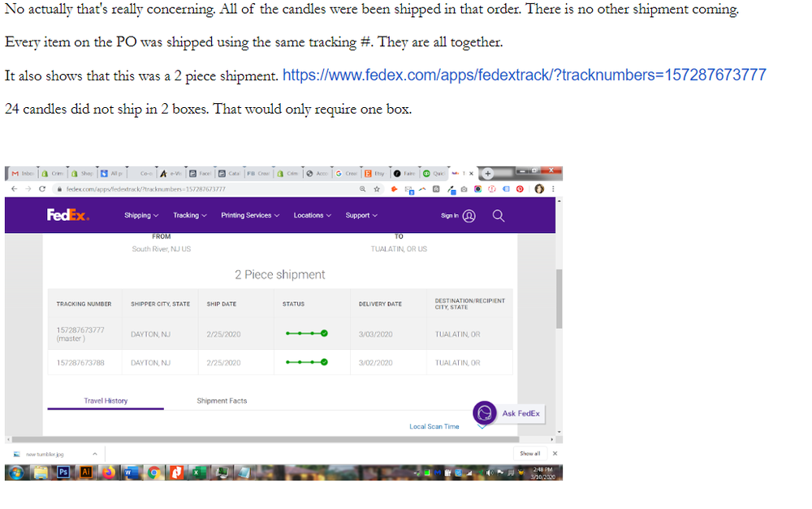Open Firefox from the taskbar
This screenshot has height=509, width=812.
(107, 472)
